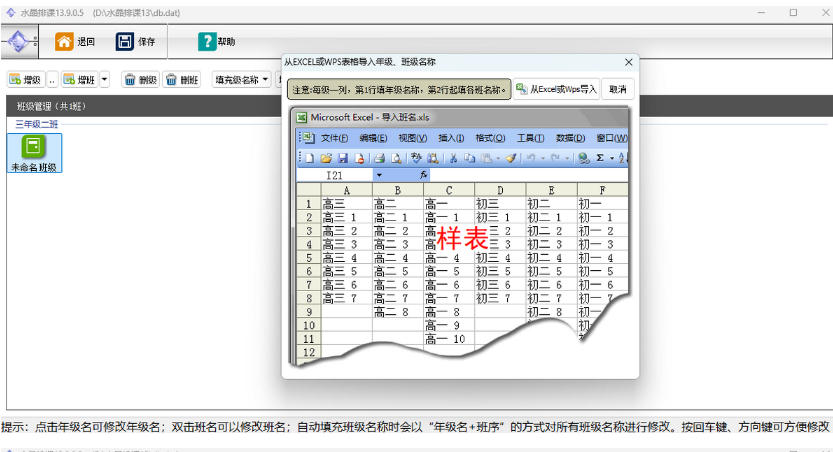Select the 未命名班级 class tile

34,153
